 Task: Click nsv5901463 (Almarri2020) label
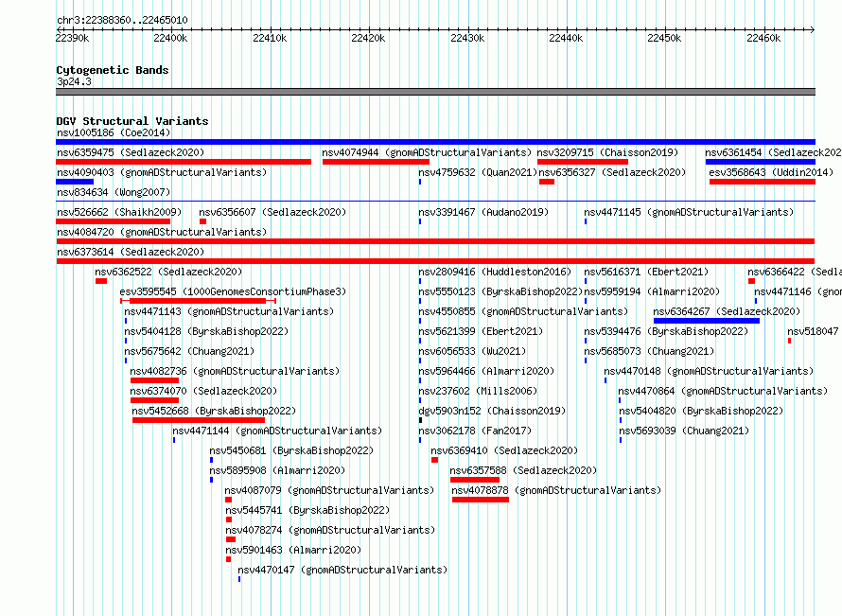(293, 550)
